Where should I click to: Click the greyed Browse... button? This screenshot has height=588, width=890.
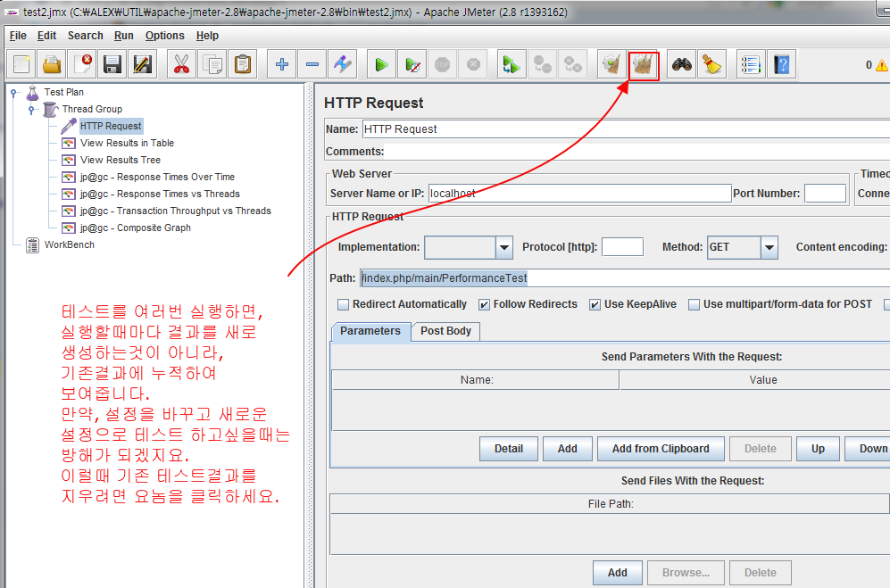tap(686, 573)
